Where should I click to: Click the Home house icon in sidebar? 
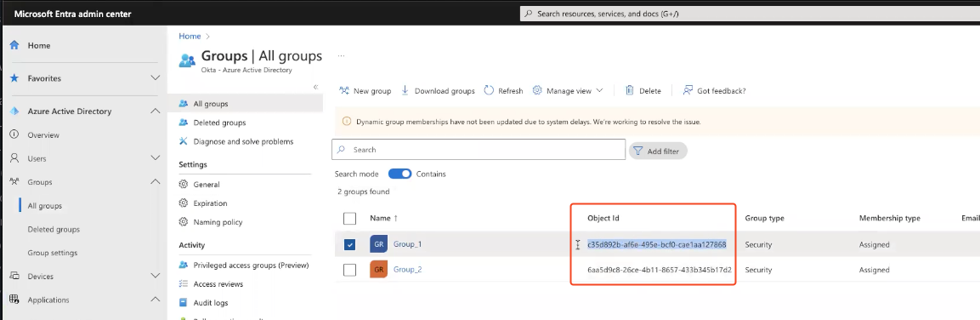14,46
